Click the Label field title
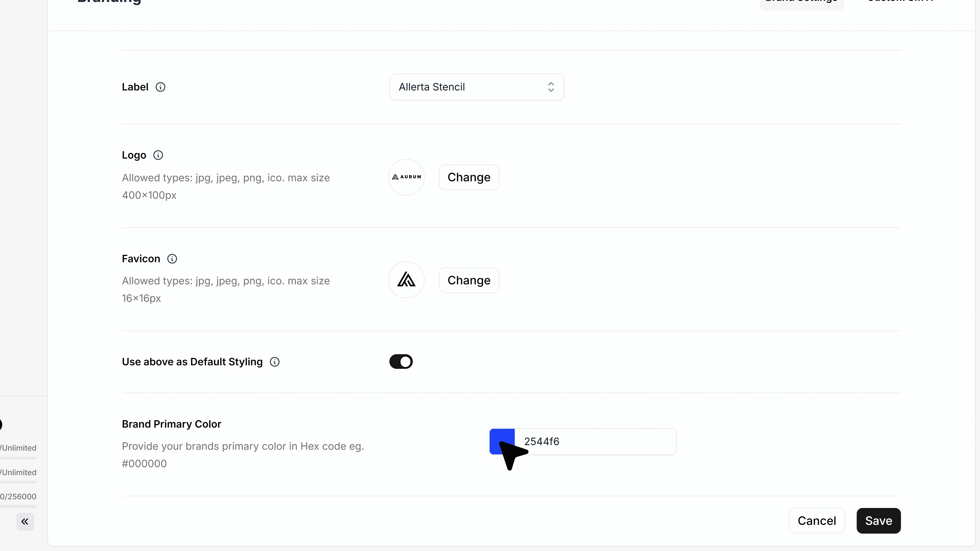This screenshot has width=980, height=551. pyautogui.click(x=135, y=87)
